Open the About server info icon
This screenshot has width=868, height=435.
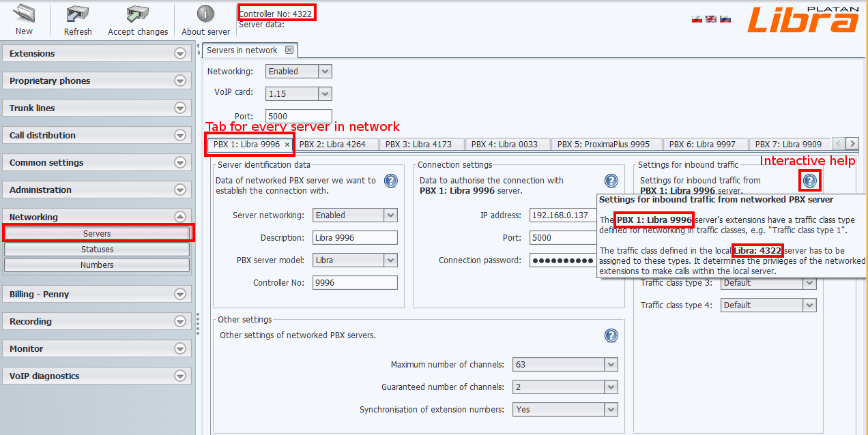205,14
